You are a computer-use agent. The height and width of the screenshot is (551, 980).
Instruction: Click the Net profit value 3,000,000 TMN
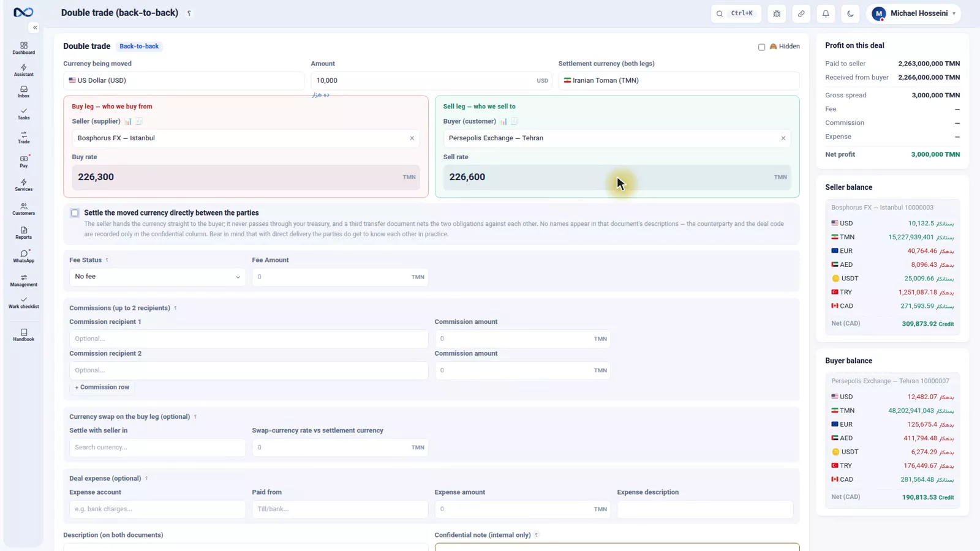pyautogui.click(x=935, y=154)
